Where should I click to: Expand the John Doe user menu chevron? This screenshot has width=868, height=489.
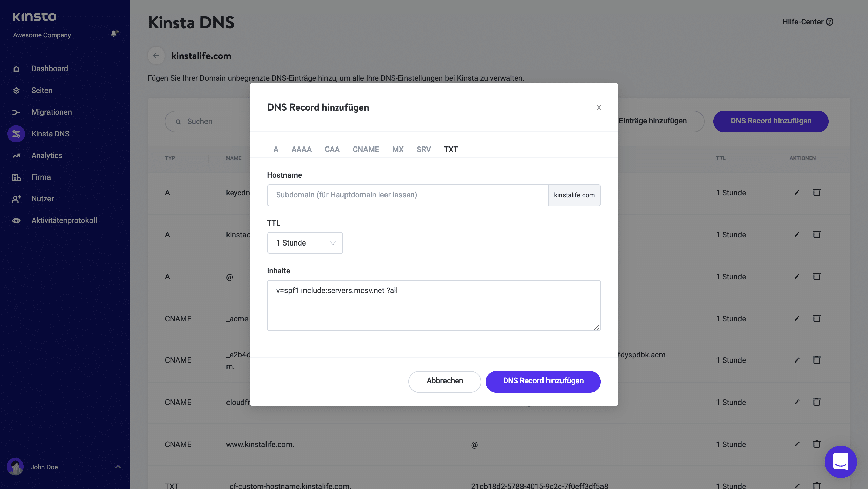pos(118,467)
